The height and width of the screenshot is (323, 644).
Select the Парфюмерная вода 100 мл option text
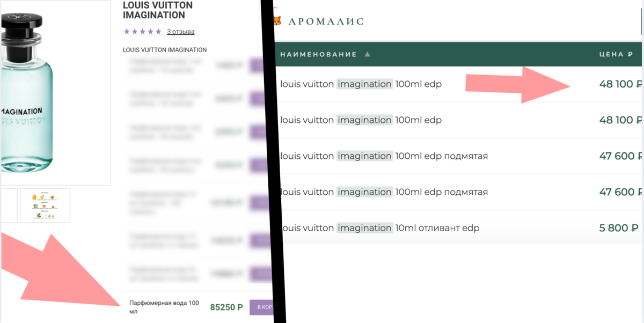[x=164, y=307]
